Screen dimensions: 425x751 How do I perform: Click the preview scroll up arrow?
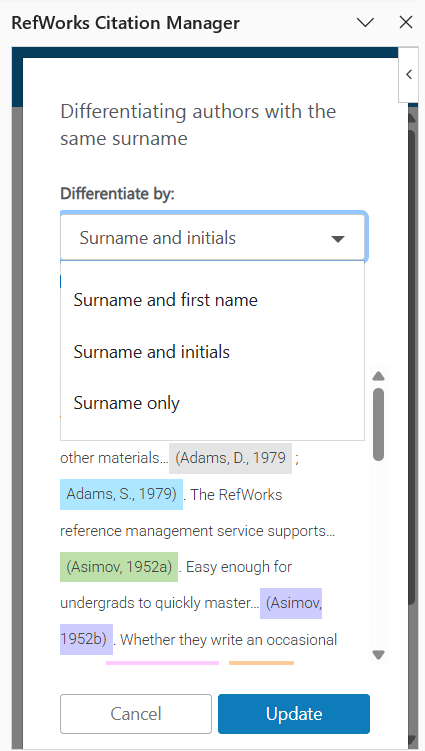coord(379,376)
